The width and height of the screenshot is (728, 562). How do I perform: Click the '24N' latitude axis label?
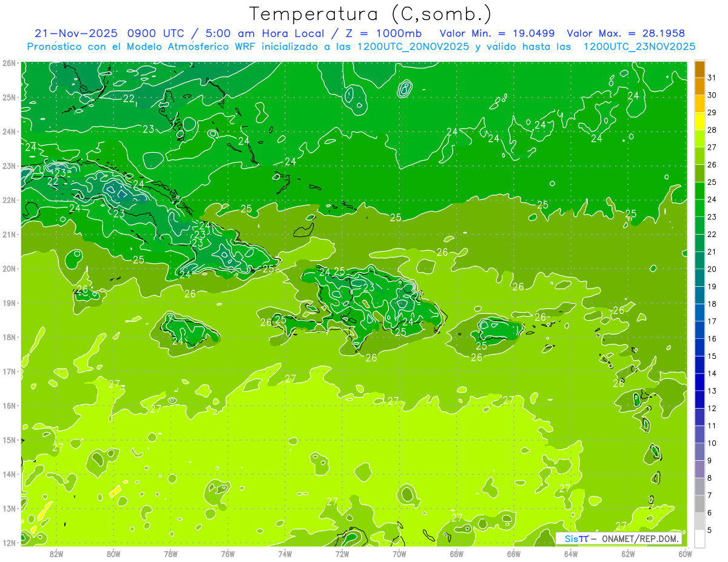pyautogui.click(x=9, y=132)
